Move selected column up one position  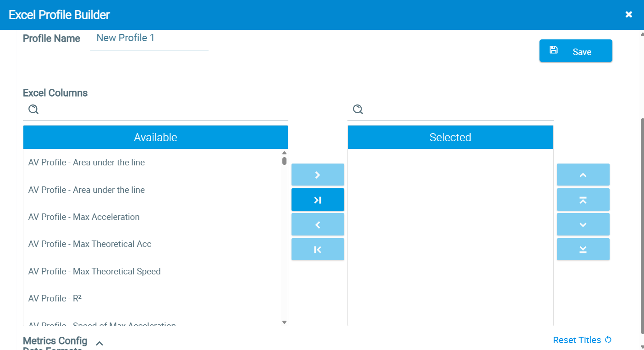coord(583,175)
